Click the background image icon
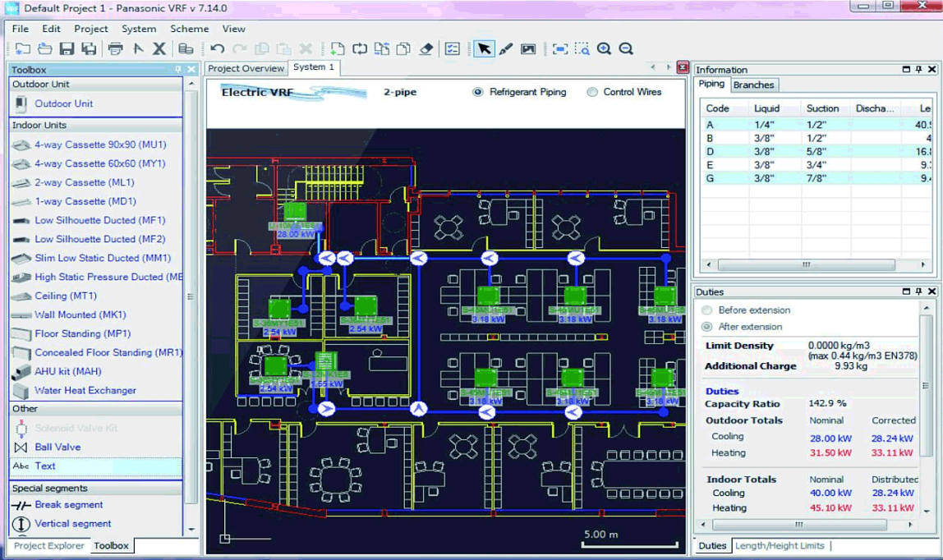The height and width of the screenshot is (560, 943). pos(528,48)
